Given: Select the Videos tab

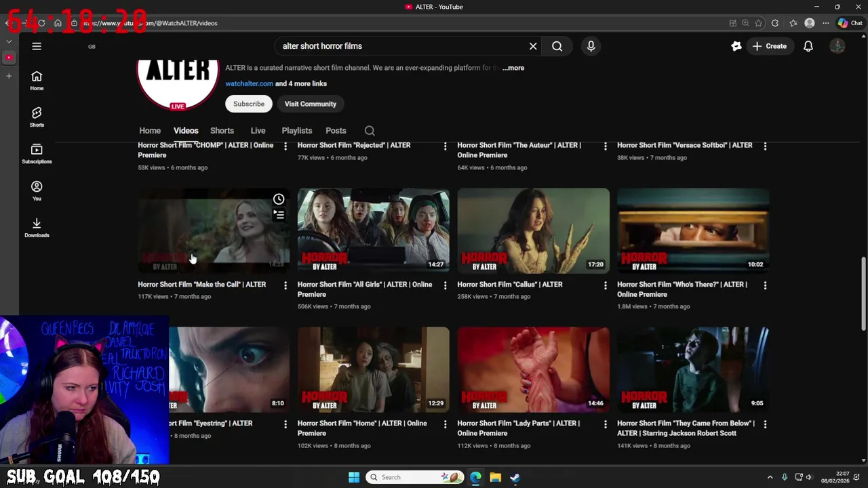Looking at the screenshot, I should click(186, 131).
